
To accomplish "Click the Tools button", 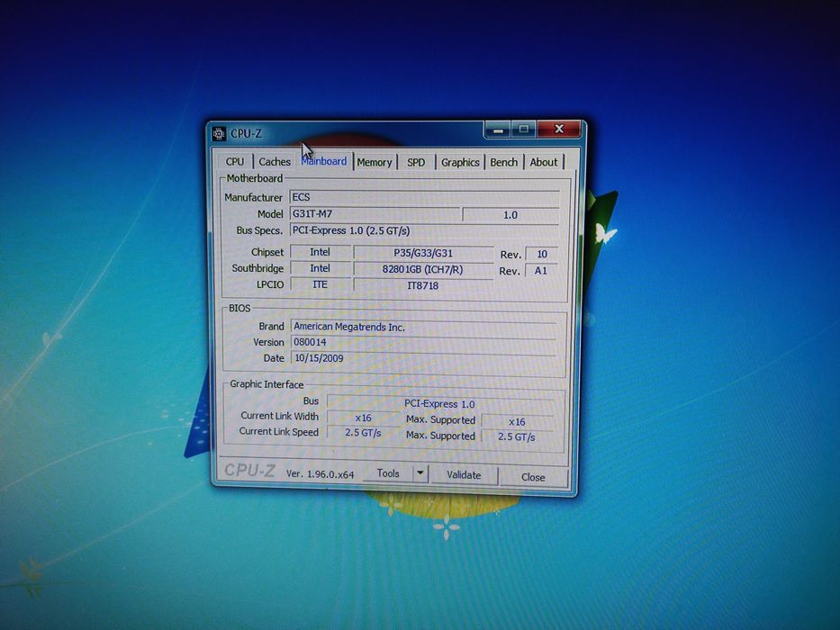I will click(x=388, y=473).
